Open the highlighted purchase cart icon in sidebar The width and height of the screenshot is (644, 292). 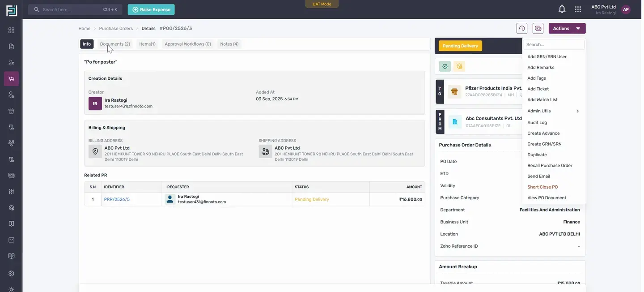point(11,79)
